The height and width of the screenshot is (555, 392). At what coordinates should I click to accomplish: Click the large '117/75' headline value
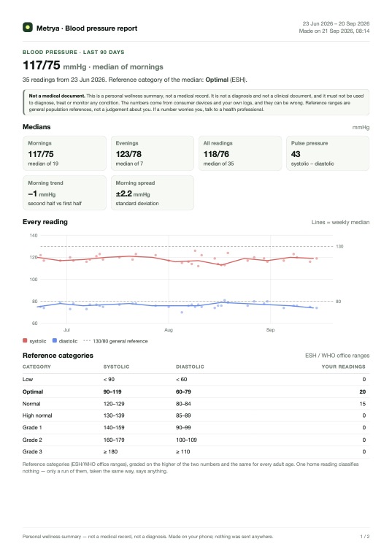coord(42,66)
